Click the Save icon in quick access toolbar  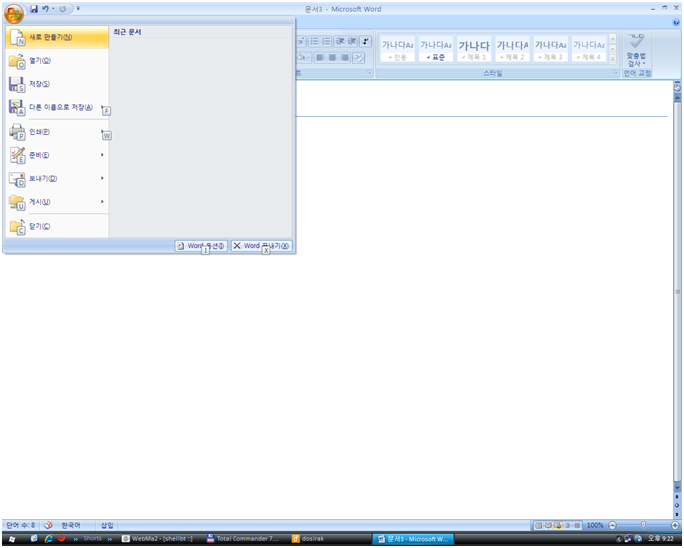tap(34, 9)
